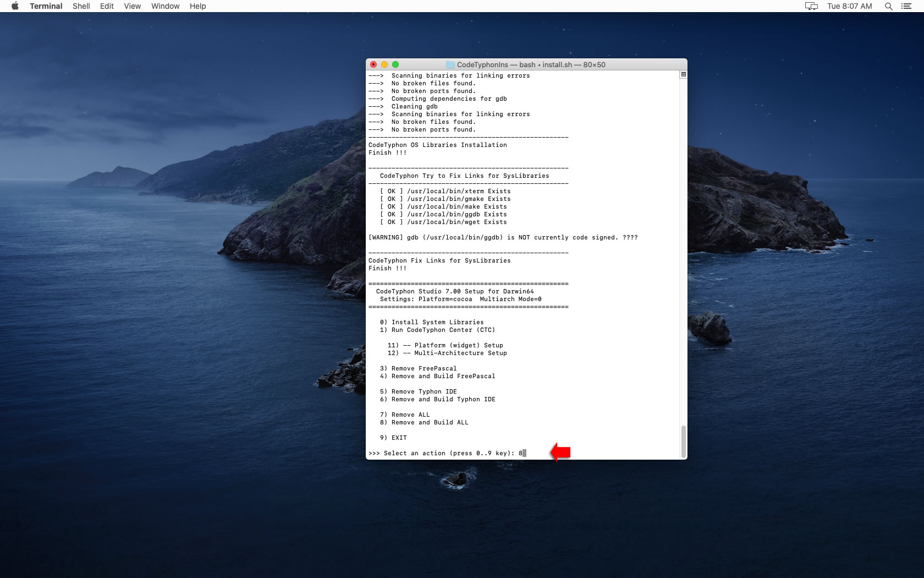The height and width of the screenshot is (578, 924).
Task: Open the Apple menu
Action: tap(15, 6)
